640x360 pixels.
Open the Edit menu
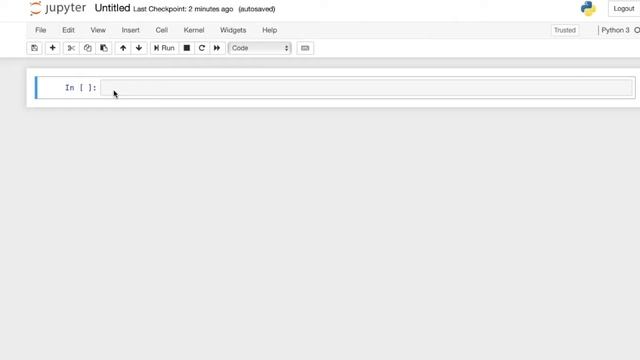(x=68, y=30)
